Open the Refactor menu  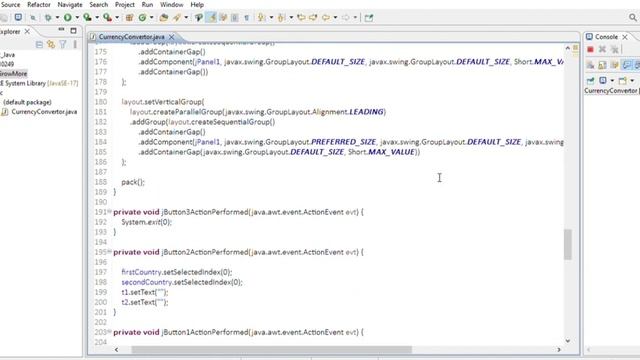pyautogui.click(x=39, y=4)
